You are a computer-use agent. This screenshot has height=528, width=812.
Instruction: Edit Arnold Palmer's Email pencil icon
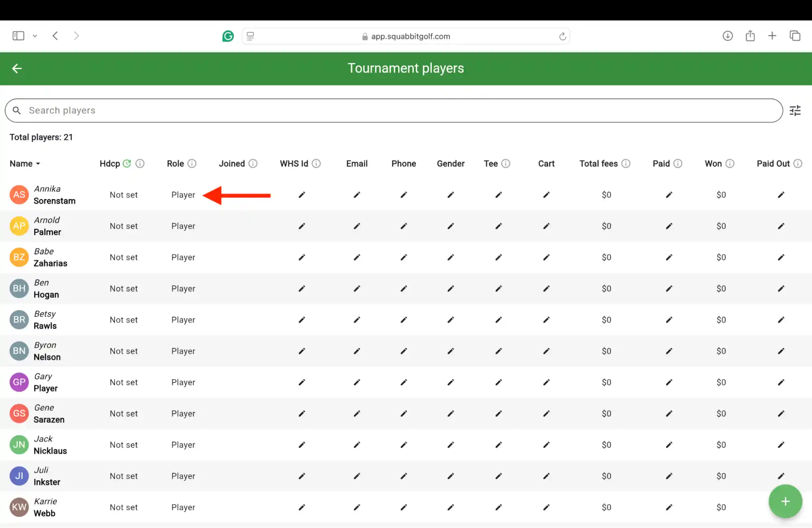coord(357,226)
